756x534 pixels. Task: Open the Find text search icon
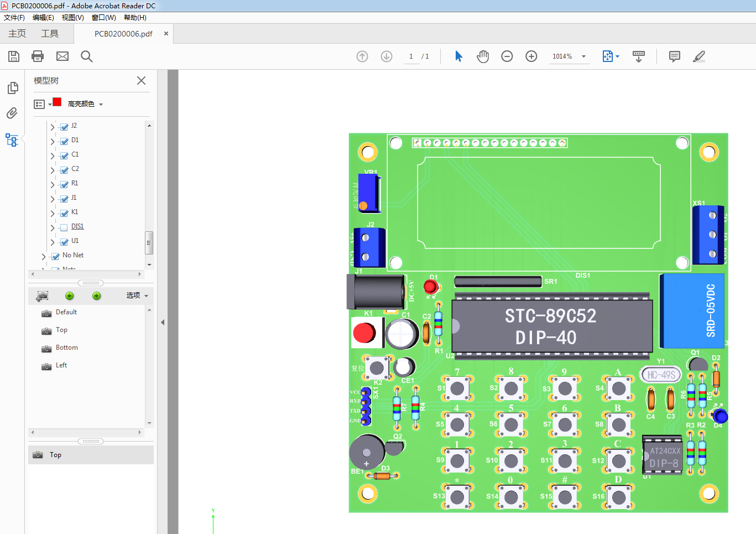point(87,56)
